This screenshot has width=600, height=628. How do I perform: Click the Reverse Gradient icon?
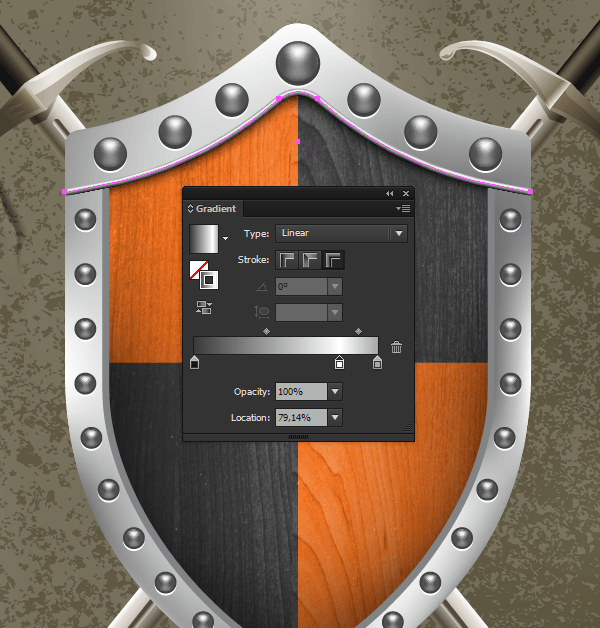coord(204,307)
